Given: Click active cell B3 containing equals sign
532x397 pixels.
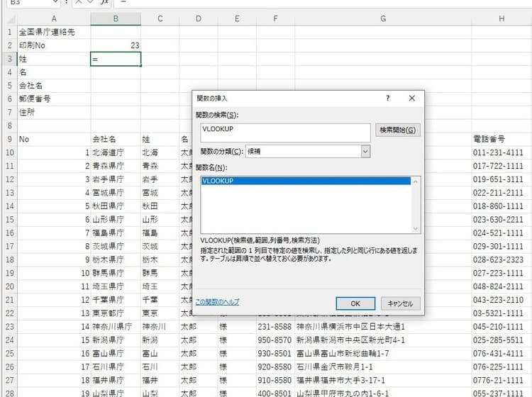Looking at the screenshot, I should pos(116,59).
